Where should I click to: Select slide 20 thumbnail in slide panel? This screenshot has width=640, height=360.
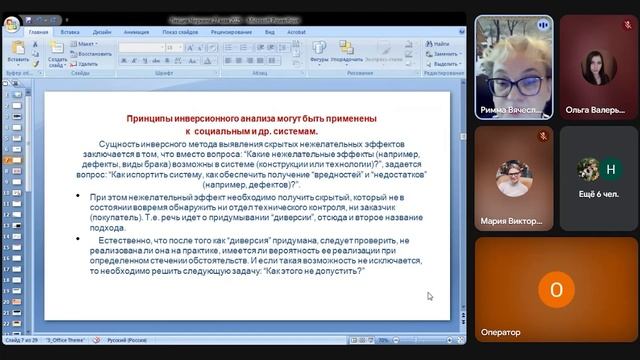(17, 302)
